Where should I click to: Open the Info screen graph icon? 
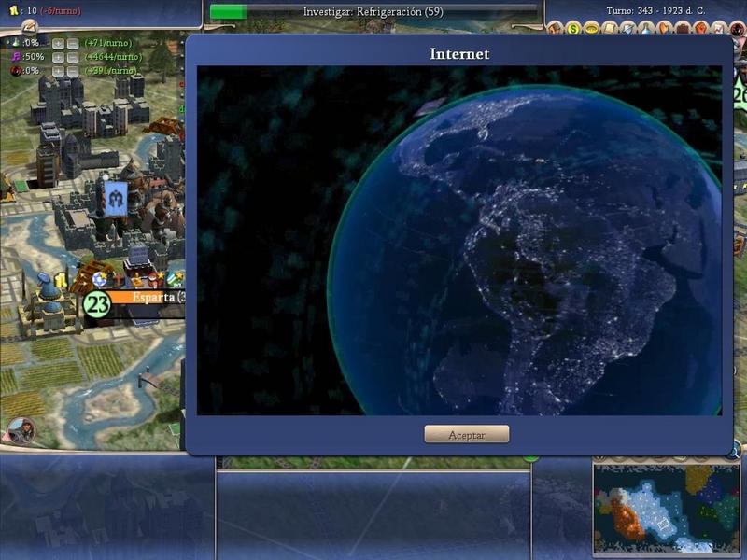718,29
